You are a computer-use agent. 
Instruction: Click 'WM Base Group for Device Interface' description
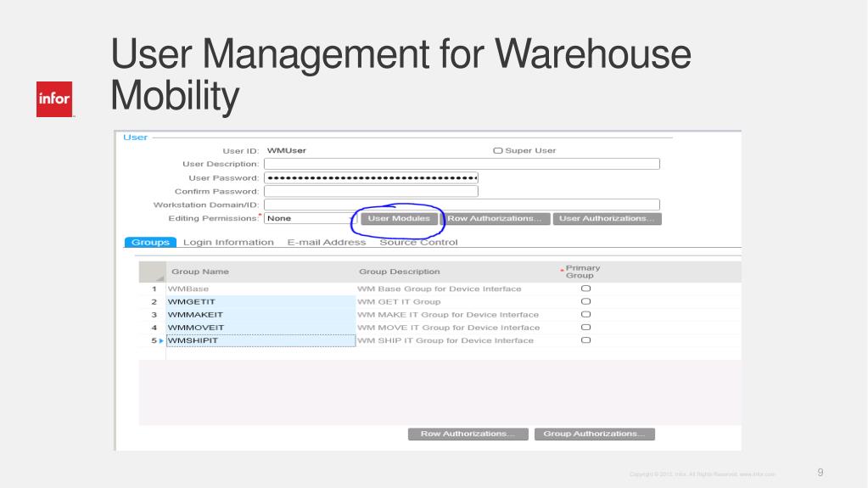(439, 289)
